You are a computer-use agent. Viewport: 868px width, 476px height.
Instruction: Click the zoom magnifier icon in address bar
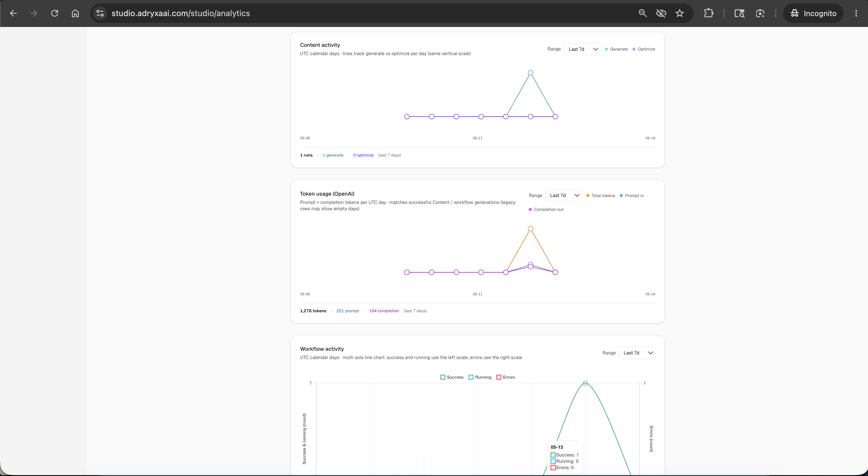click(643, 14)
